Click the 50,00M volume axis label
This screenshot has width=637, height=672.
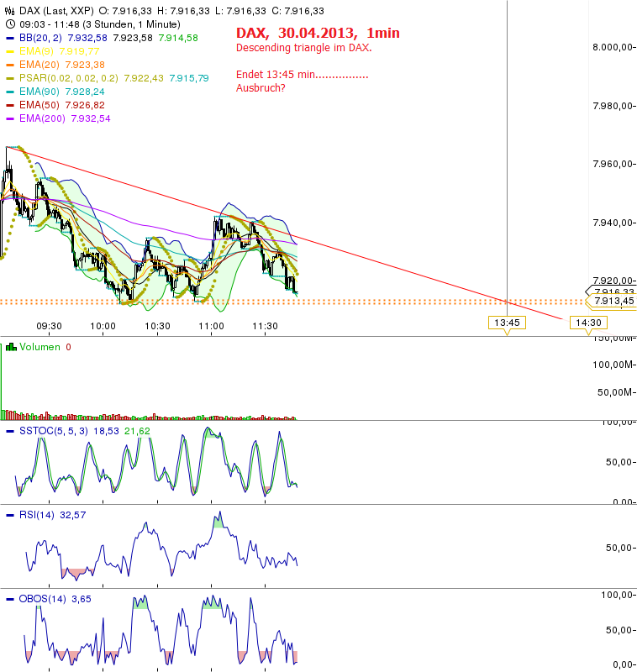click(615, 392)
